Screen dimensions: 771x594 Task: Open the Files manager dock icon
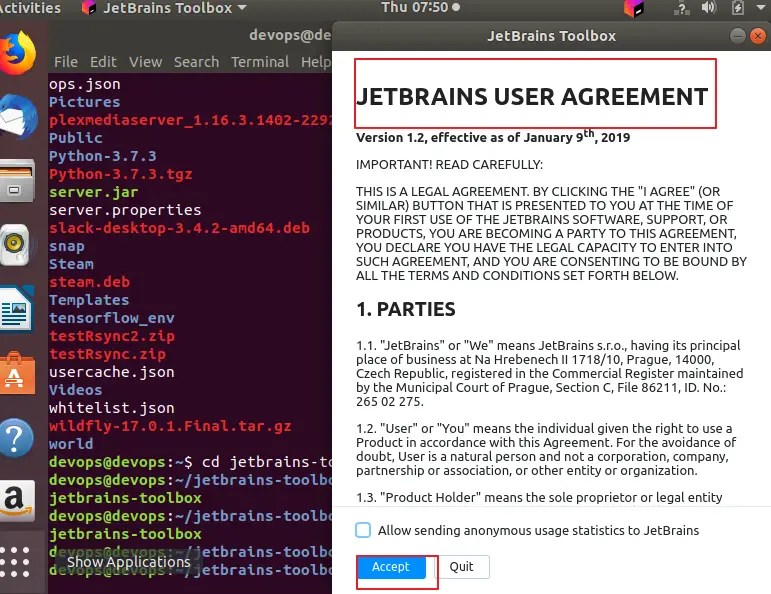17,180
